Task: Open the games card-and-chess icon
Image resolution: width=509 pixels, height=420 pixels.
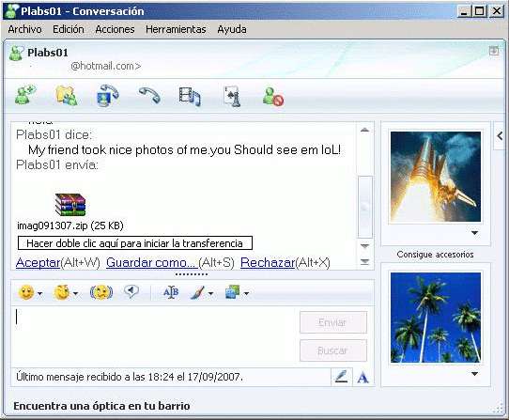Action: pos(232,96)
